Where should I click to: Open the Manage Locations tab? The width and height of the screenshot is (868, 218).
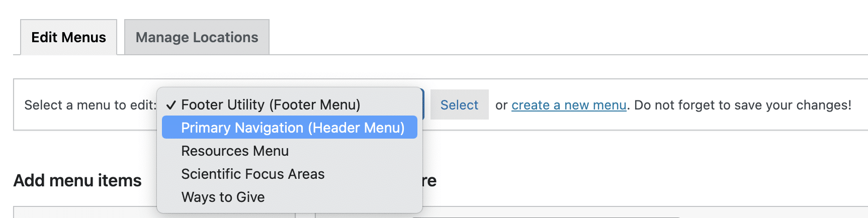coord(197,38)
